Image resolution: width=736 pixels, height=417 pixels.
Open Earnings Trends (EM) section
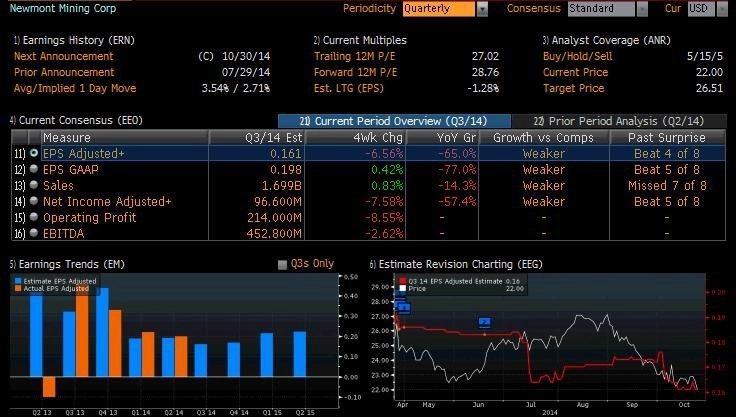coord(67,264)
